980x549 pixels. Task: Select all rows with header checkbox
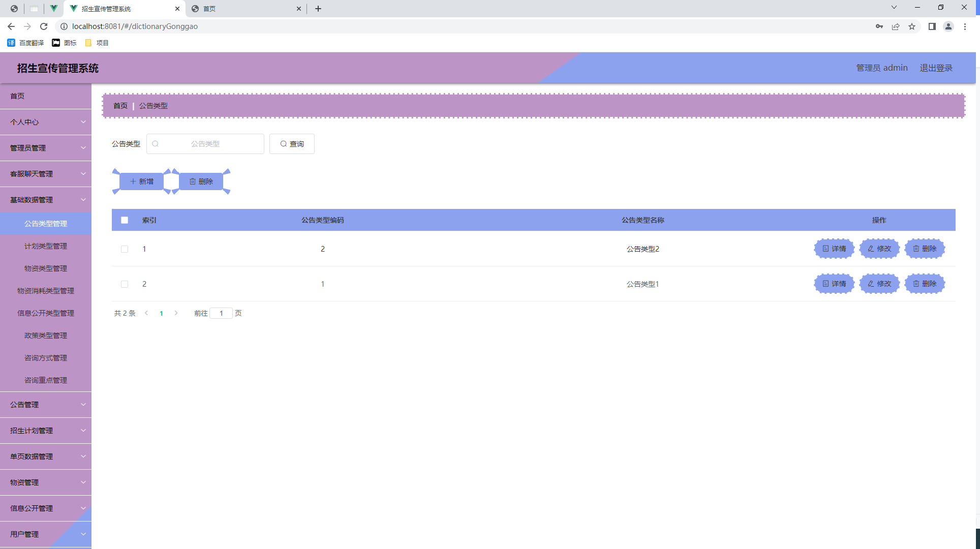pos(125,220)
